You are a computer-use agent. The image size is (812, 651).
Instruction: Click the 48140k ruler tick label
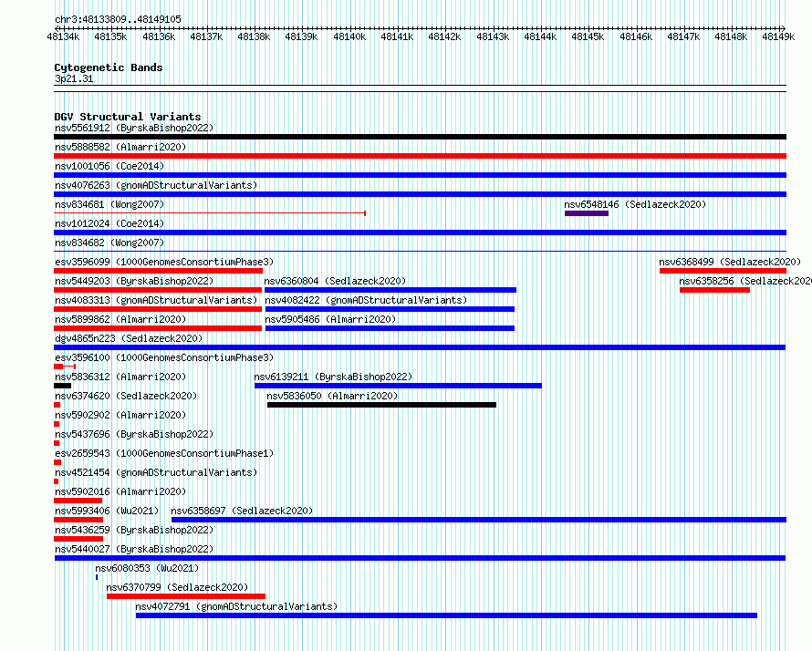click(x=349, y=36)
